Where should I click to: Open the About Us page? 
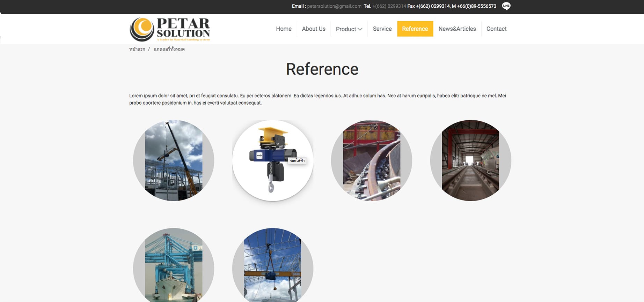coord(313,29)
